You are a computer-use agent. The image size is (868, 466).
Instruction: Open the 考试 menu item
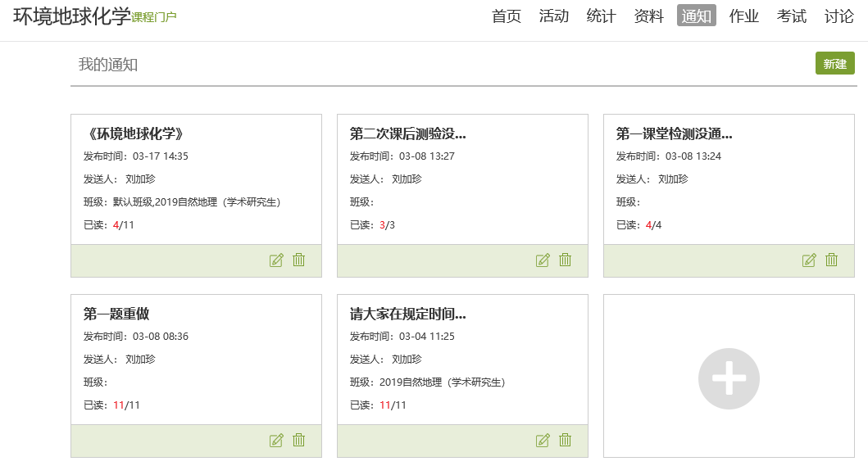point(791,16)
